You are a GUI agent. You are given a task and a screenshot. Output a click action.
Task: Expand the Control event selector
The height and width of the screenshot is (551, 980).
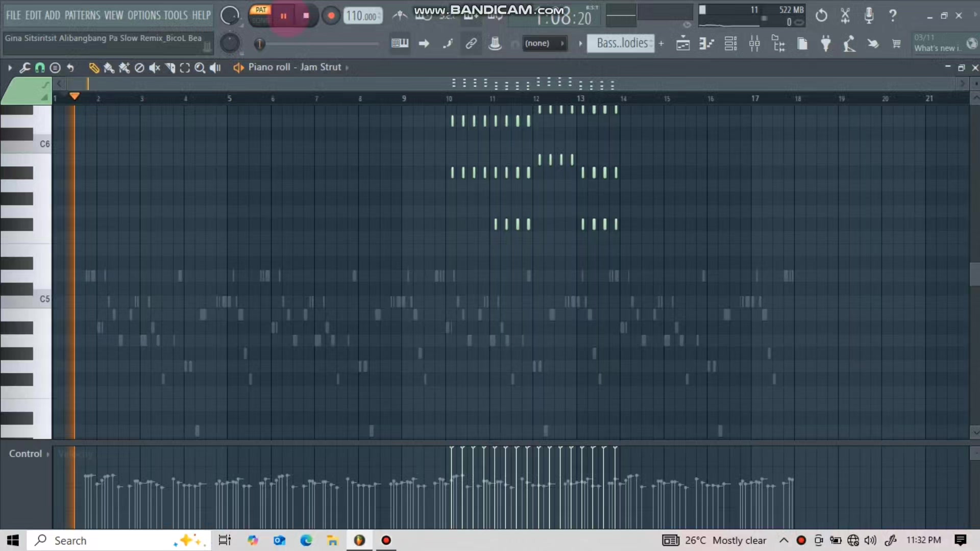(29, 454)
